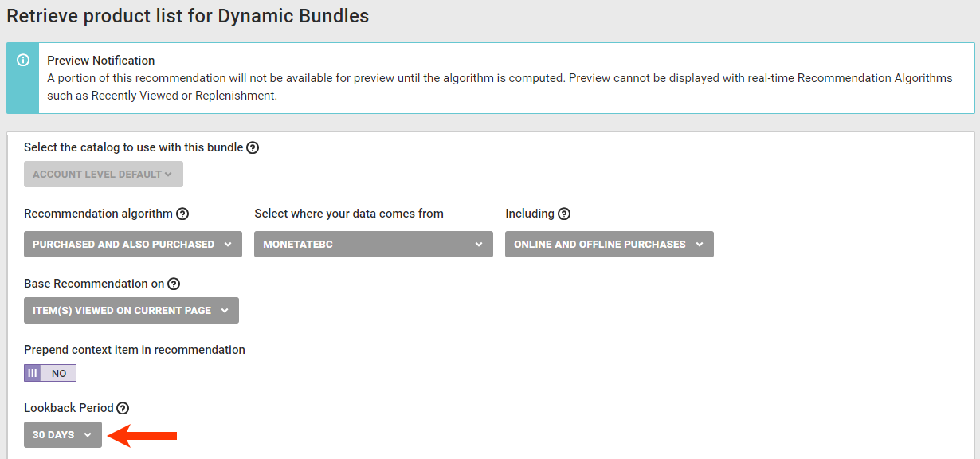Click the Prepend context item label
This screenshot has height=459, width=980.
[x=135, y=350]
